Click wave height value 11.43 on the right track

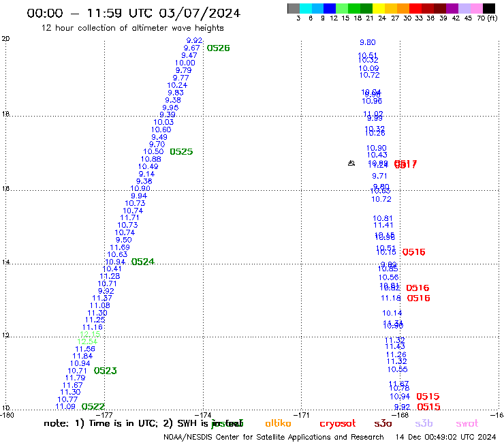[x=395, y=347]
